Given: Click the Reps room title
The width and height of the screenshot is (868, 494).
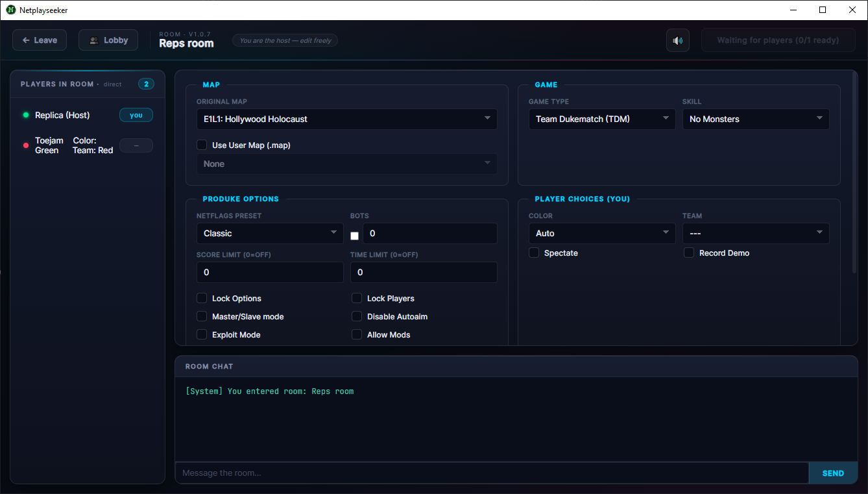Looking at the screenshot, I should 186,43.
